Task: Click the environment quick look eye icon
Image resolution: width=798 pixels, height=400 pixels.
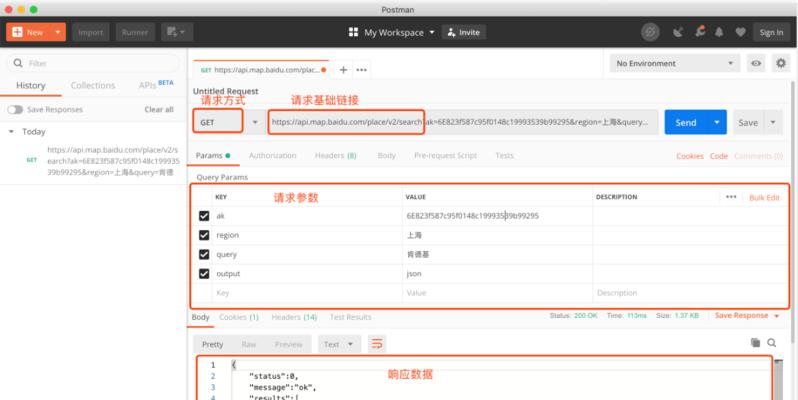Action: [756, 63]
